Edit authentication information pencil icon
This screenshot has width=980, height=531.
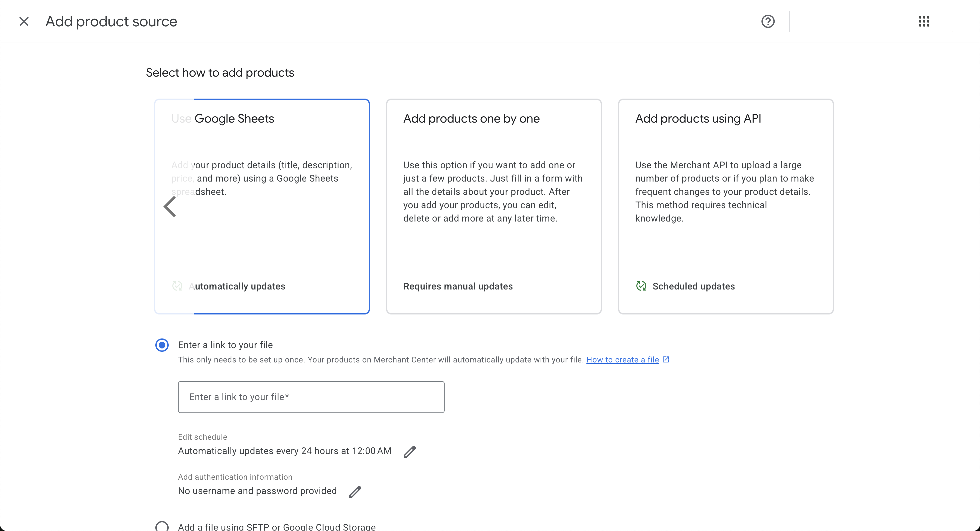pyautogui.click(x=355, y=491)
